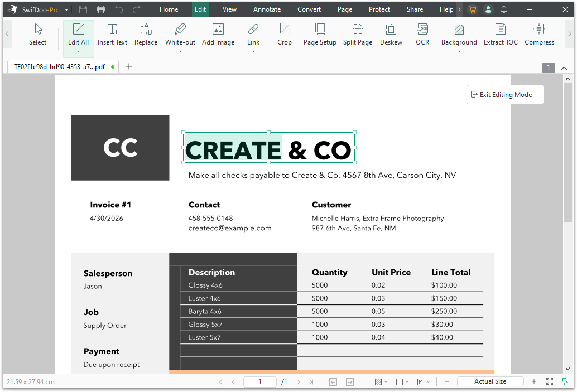577x392 pixels.
Task: Click Exit Editing Mode
Action: tap(504, 94)
